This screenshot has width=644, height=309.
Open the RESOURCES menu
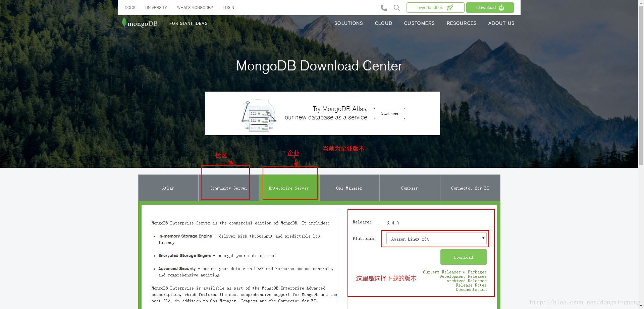pyautogui.click(x=462, y=23)
